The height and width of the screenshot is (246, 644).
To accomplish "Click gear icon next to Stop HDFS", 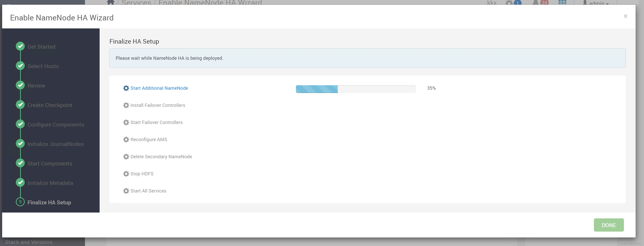I will tap(126, 174).
